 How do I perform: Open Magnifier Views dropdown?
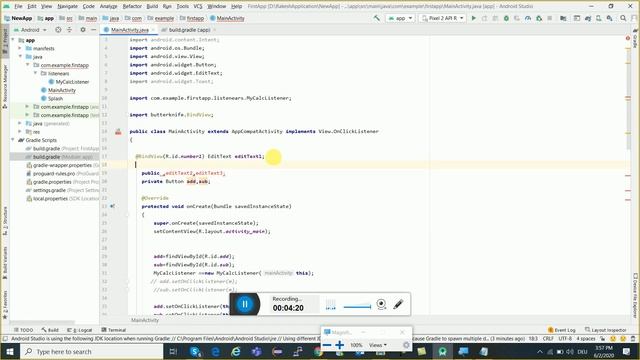click(378, 345)
